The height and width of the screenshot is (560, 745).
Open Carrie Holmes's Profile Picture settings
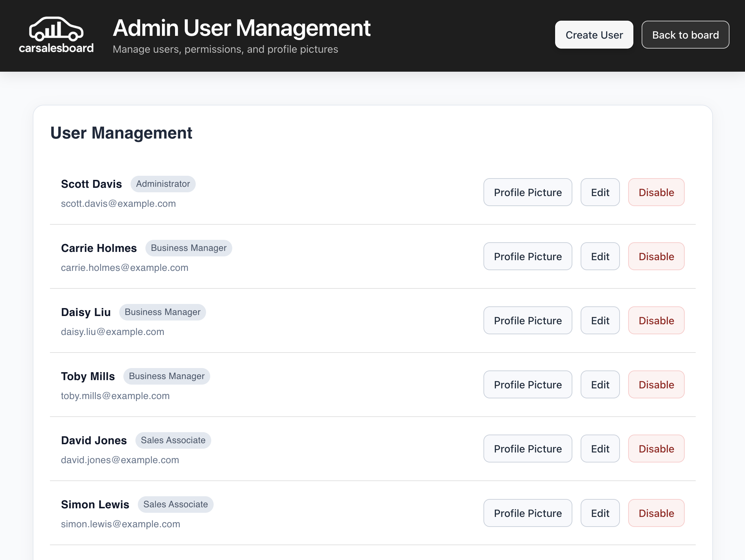pyautogui.click(x=528, y=256)
